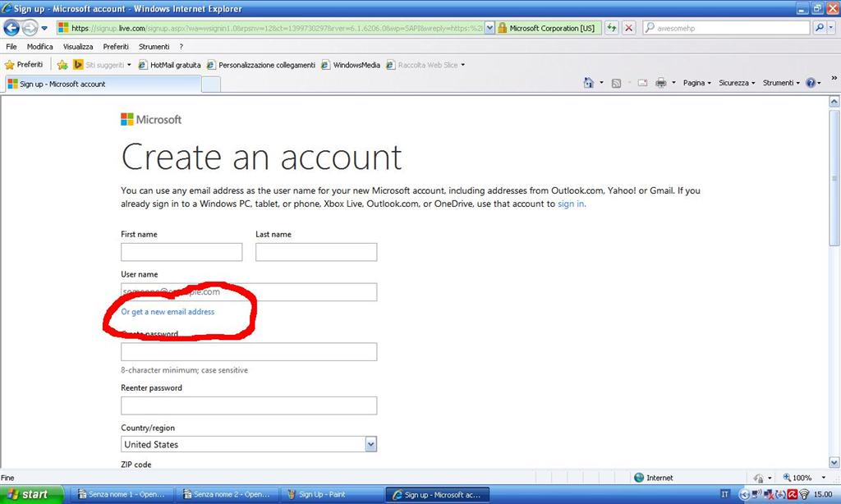Click the scrollbar down arrow
Image resolution: width=841 pixels, height=504 pixels.
click(x=834, y=462)
